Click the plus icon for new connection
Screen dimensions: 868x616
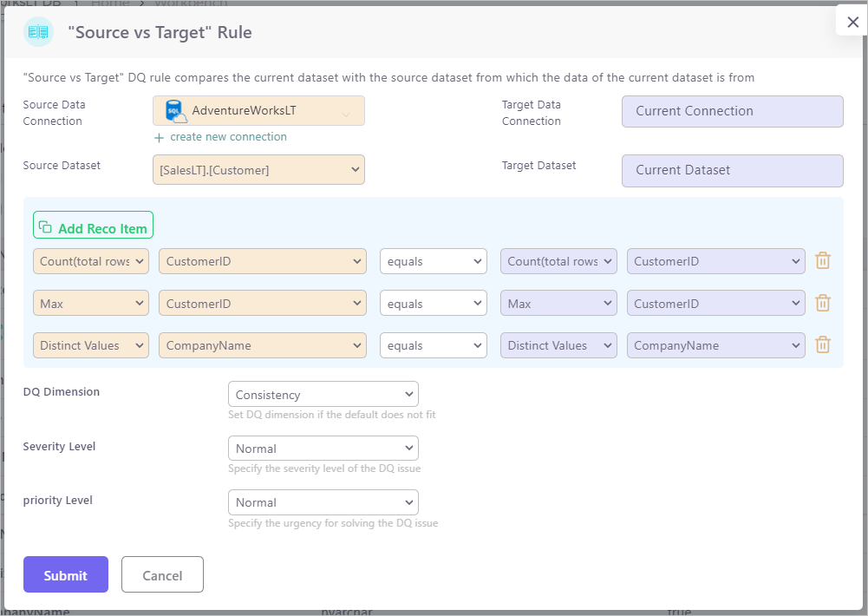coord(159,137)
